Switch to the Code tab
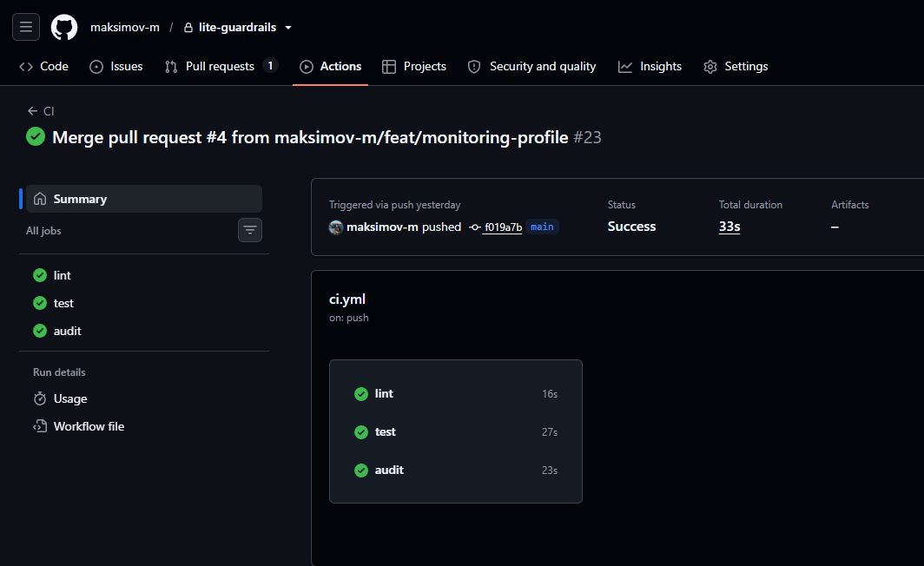Screen dimensions: 924x566 [43, 67]
